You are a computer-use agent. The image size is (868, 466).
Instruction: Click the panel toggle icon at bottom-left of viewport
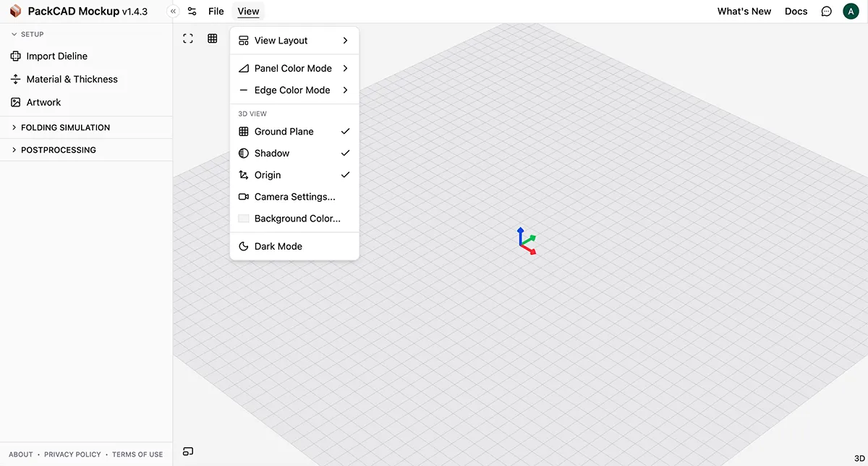click(x=188, y=452)
